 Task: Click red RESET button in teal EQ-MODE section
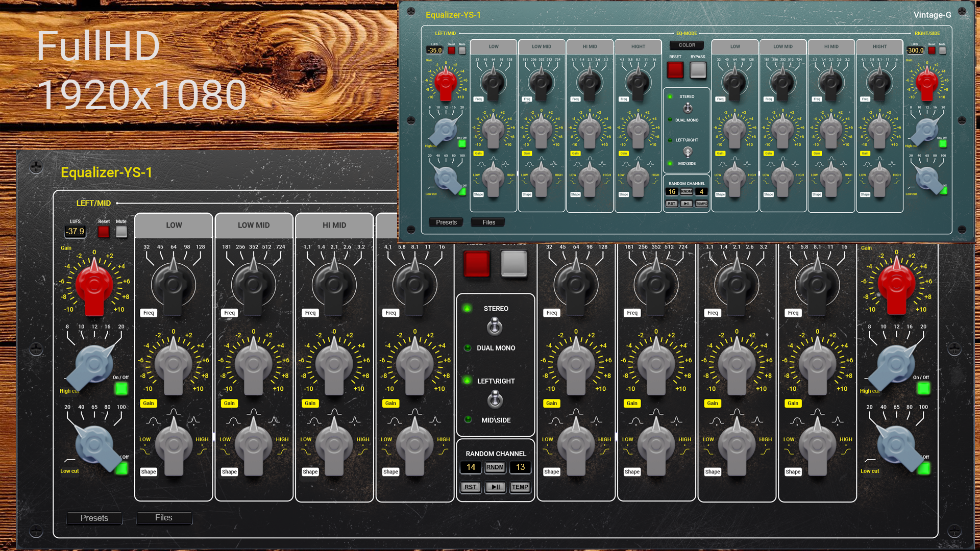(675, 70)
